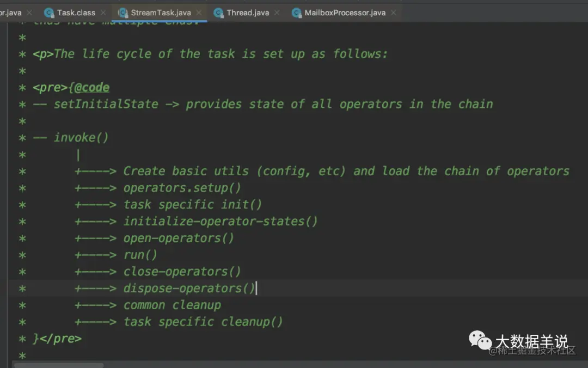Click the MailboxProcessor.java class icon
588x368 pixels.
pos(297,13)
